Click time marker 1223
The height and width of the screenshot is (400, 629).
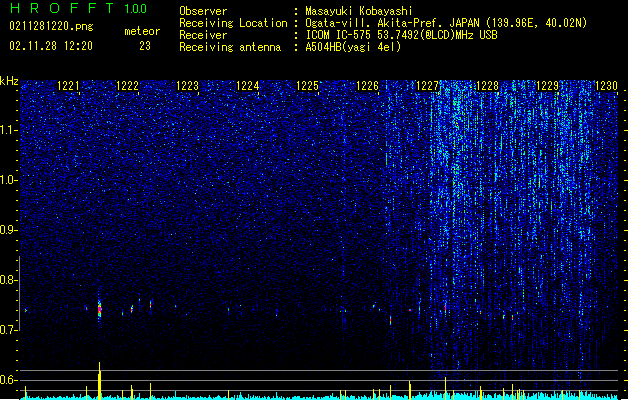pyautogui.click(x=187, y=86)
